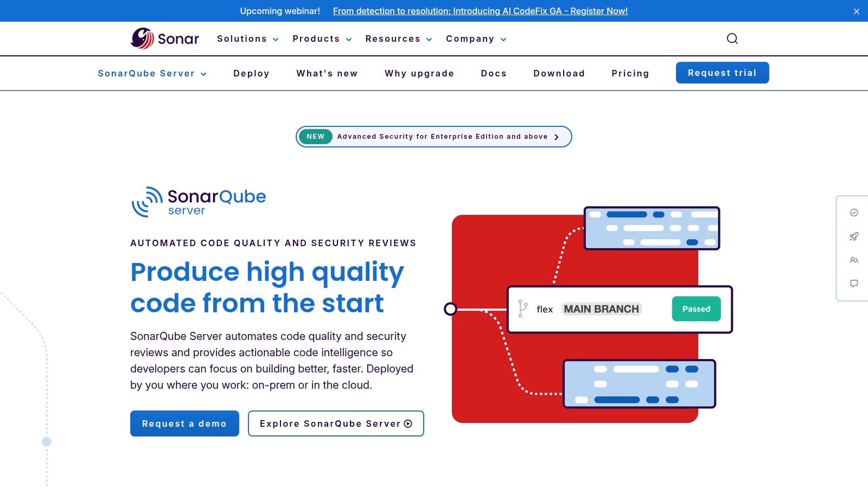The width and height of the screenshot is (868, 488).
Task: Open the What's new page
Action: (x=327, y=74)
